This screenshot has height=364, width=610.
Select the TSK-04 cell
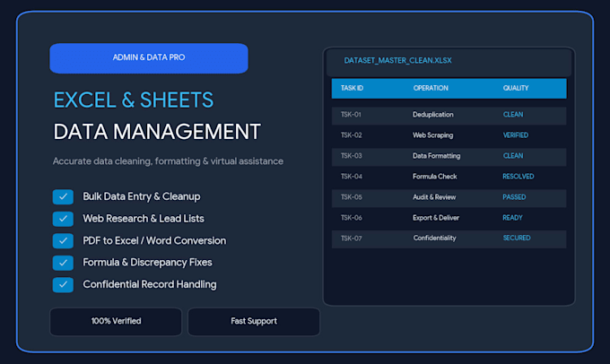click(x=352, y=177)
